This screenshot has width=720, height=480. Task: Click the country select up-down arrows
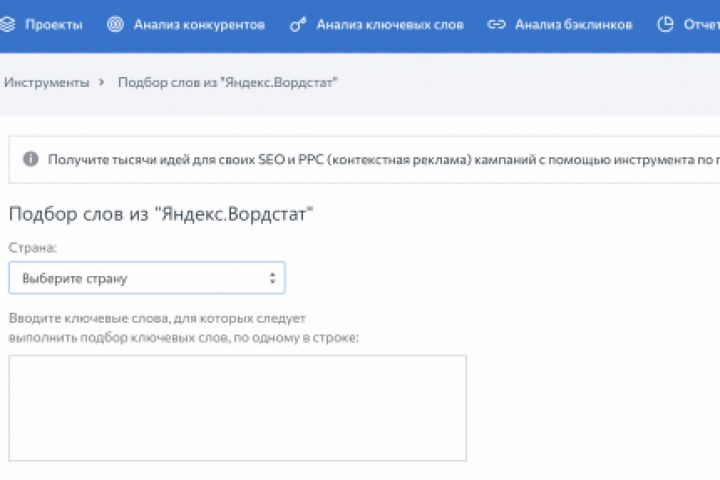click(x=272, y=278)
